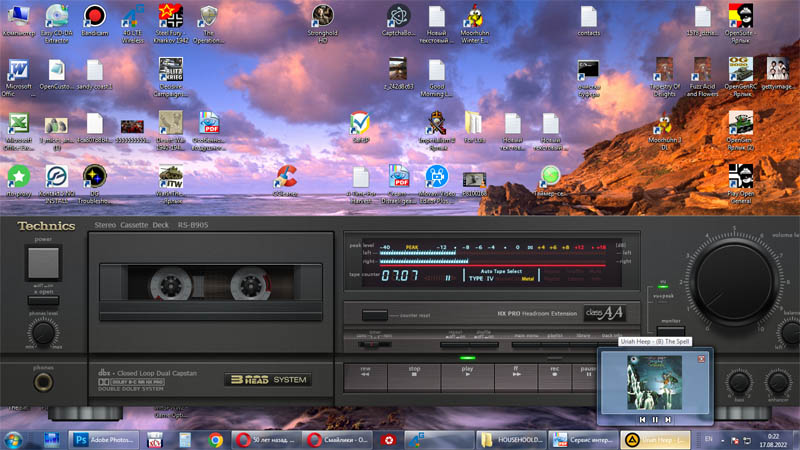Open Moorhuhn Winter desktop icon
Screen dimensions: 800x450
[474, 22]
